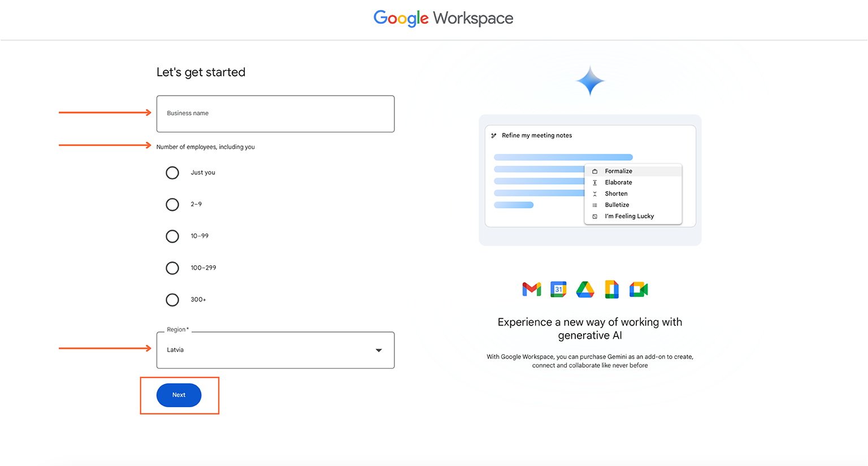Click the Gmail icon
The image size is (868, 466).
(532, 290)
